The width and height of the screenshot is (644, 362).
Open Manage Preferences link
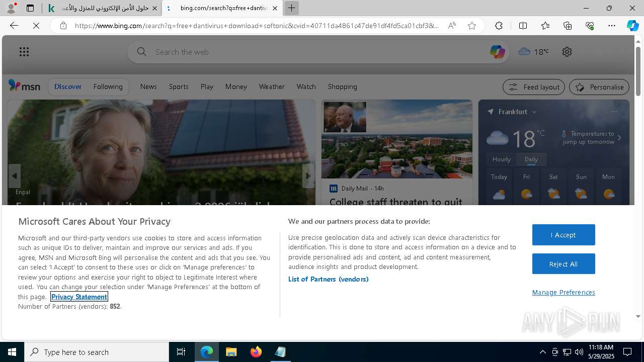point(563,292)
